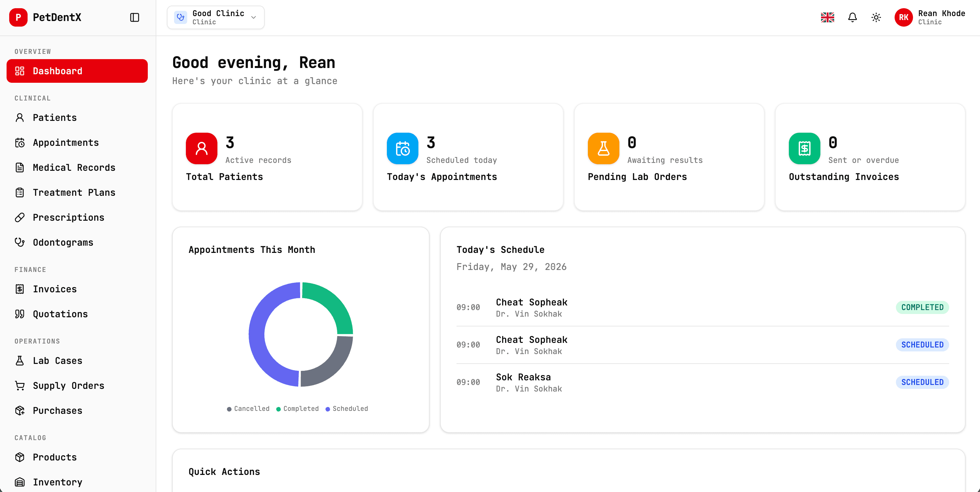Click the Lab Cases flask icon in the sidebar
The height and width of the screenshot is (492, 980).
20,361
